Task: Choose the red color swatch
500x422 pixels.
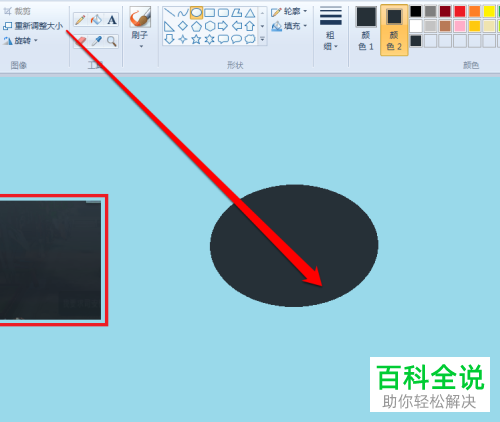Action: tap(460, 11)
